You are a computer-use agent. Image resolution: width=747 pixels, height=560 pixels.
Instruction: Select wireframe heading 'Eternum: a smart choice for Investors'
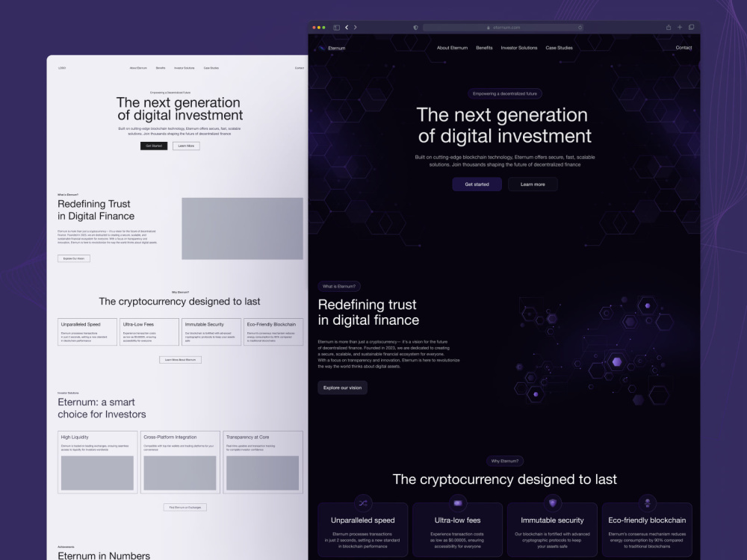pos(102,408)
